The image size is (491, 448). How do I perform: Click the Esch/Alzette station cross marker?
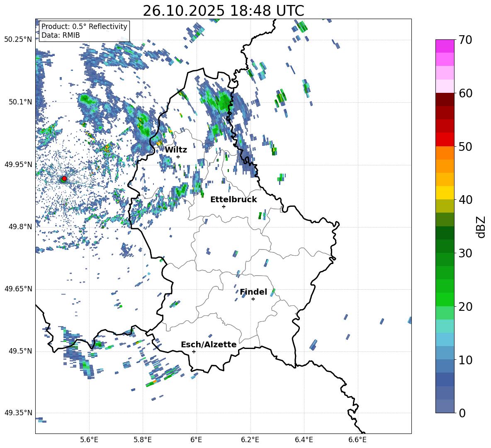(194, 351)
